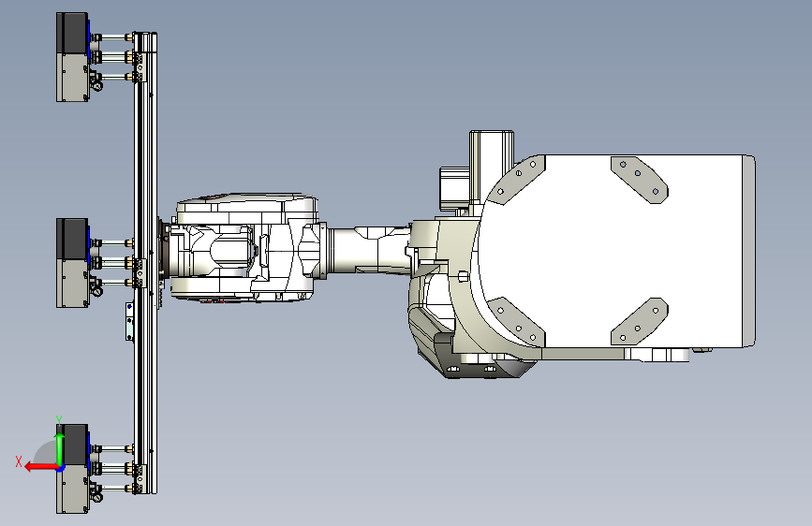
Task: Click the red X axis arrow of the triad
Action: pyautogui.click(x=40, y=467)
